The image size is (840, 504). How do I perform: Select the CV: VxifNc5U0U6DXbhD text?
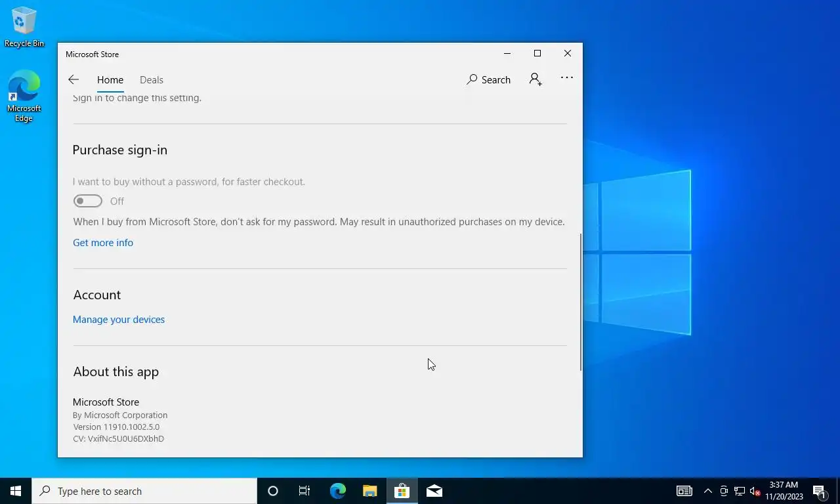[119, 438]
